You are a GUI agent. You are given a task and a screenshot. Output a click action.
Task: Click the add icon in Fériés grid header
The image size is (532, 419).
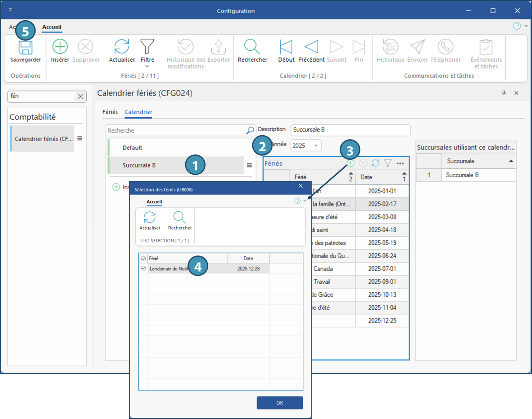(x=350, y=163)
